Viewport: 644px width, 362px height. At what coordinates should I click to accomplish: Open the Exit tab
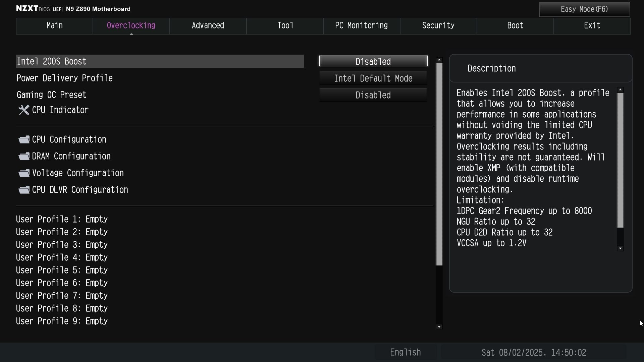point(592,26)
